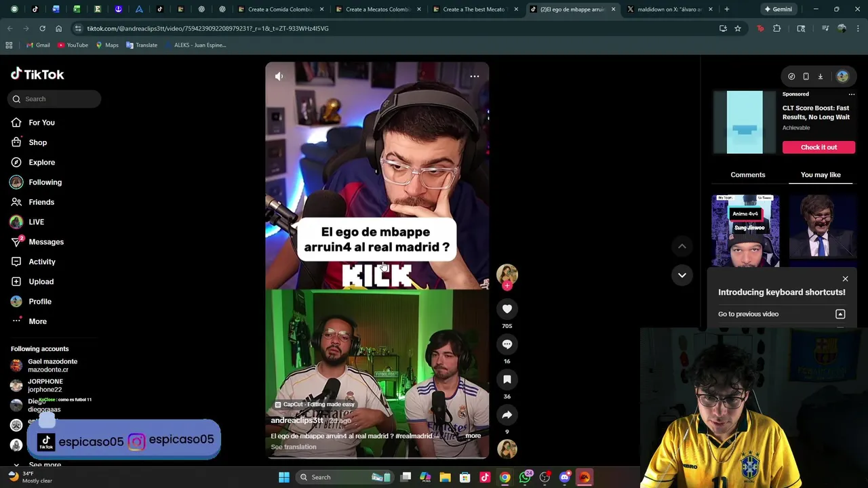Open Chrome home page button
Viewport: 868px width, 488px height.
coord(58,28)
